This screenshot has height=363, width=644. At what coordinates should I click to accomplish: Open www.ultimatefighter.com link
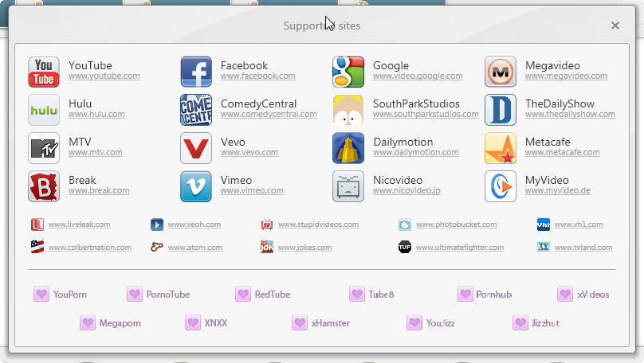coord(460,248)
